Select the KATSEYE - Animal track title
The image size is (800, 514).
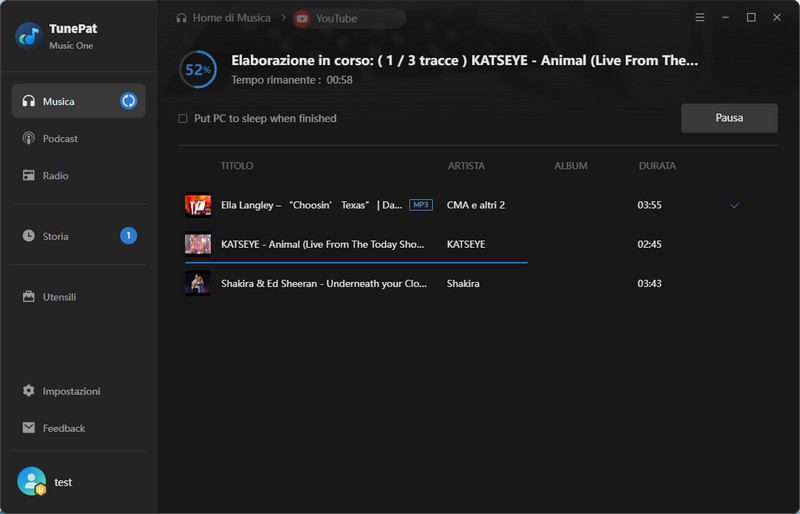coord(322,244)
